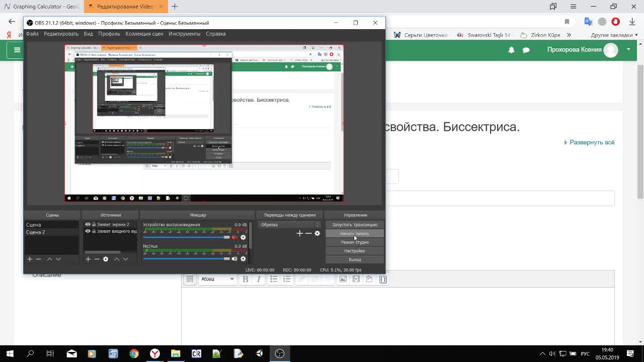This screenshot has width=644, height=362.
Task: Open the browser main menu icon
Action: point(573,7)
